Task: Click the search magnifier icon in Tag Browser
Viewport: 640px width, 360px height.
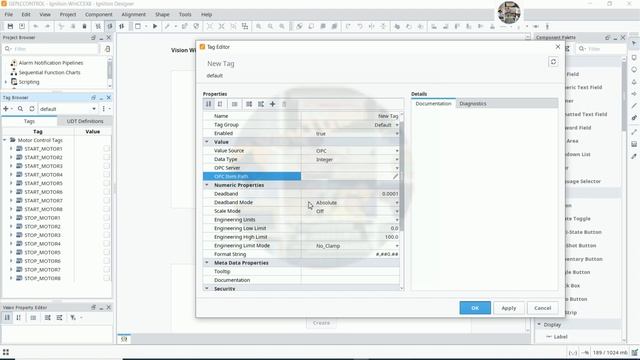Action: pyautogui.click(x=20, y=109)
